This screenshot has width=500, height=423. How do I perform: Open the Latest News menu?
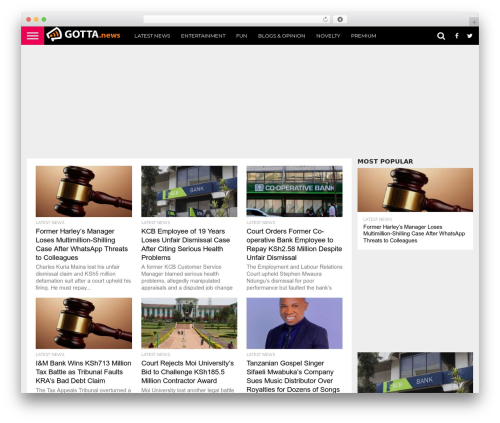click(152, 36)
